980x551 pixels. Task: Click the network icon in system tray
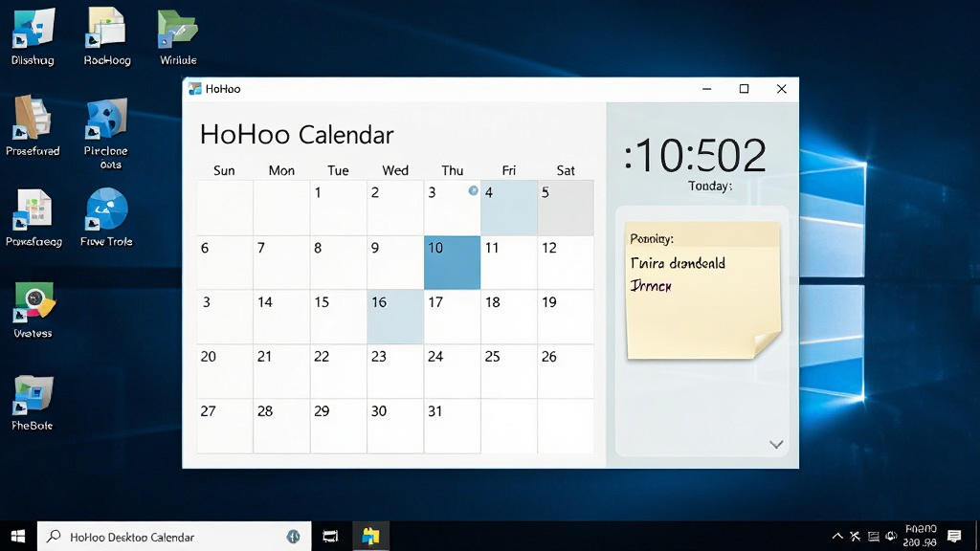874,536
